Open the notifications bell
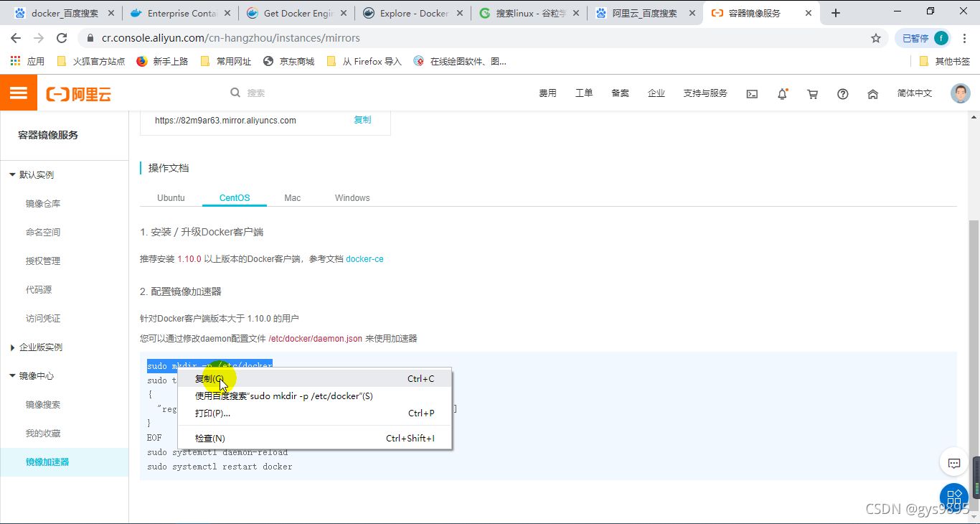This screenshot has height=524, width=980. pos(783,93)
